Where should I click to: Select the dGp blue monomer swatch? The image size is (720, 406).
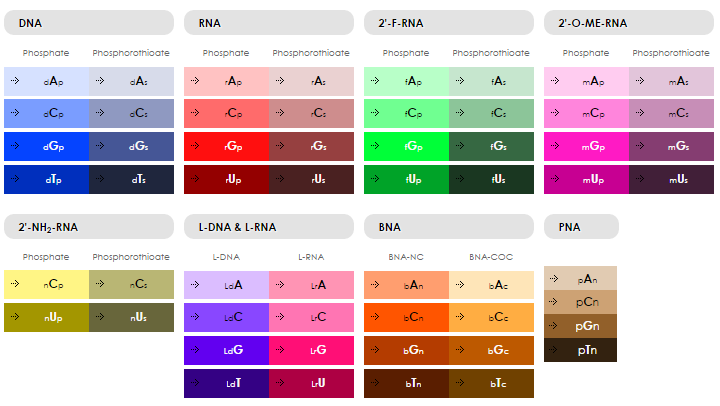[46, 147]
